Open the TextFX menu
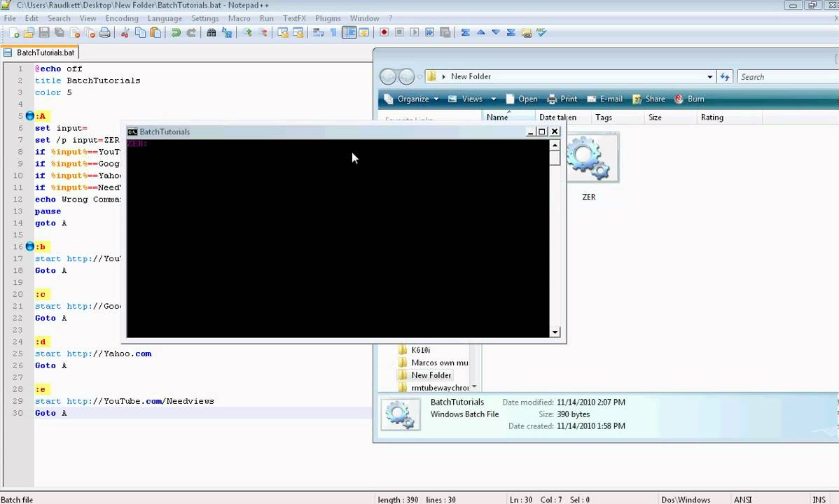 coord(294,18)
